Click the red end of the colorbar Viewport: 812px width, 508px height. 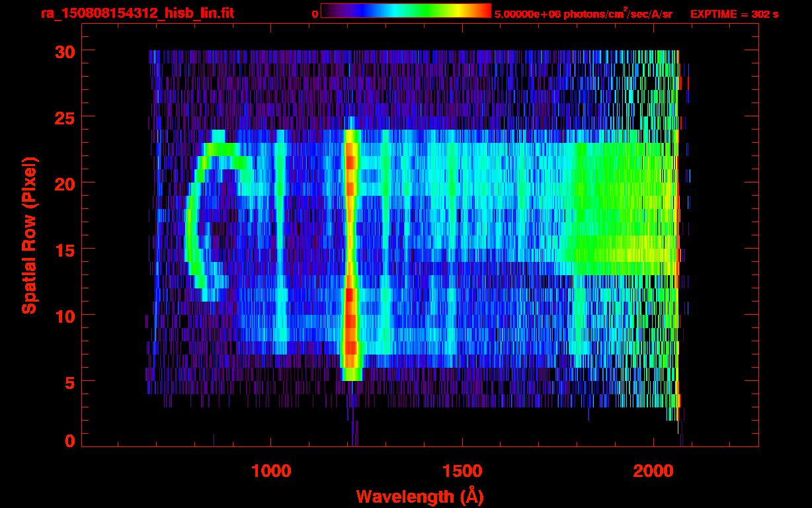click(x=483, y=11)
